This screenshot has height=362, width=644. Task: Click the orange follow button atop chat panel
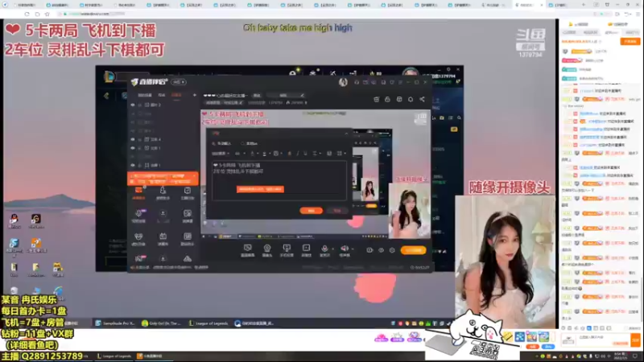pos(630,42)
